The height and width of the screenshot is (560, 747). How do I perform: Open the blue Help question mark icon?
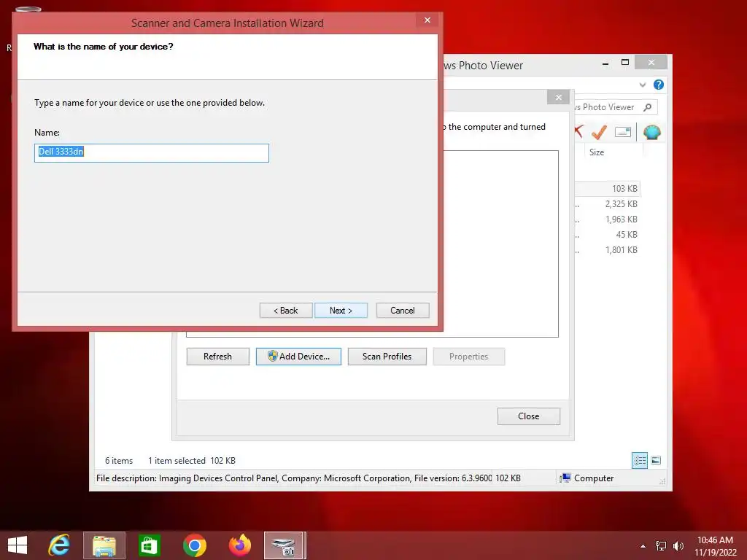(659, 85)
